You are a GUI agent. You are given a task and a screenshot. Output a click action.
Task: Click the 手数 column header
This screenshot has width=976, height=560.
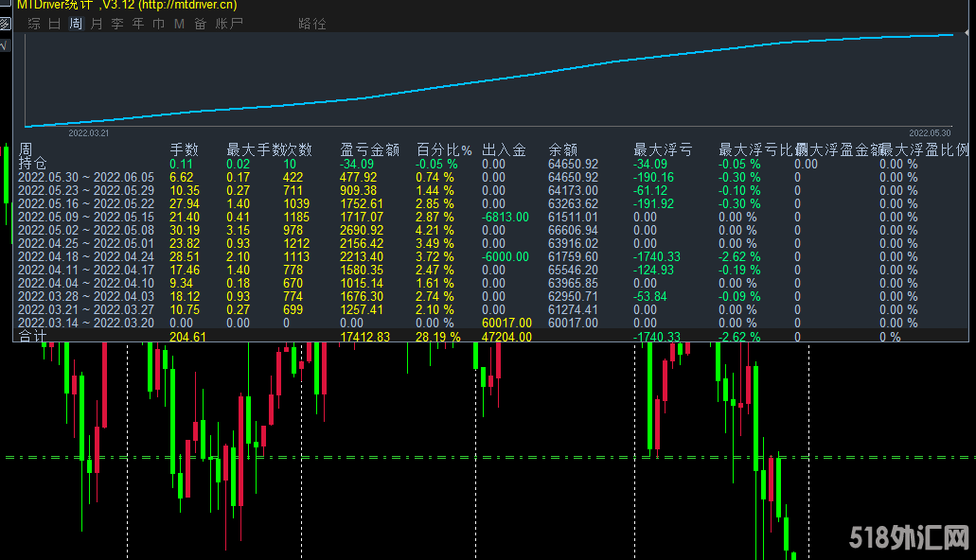184,149
